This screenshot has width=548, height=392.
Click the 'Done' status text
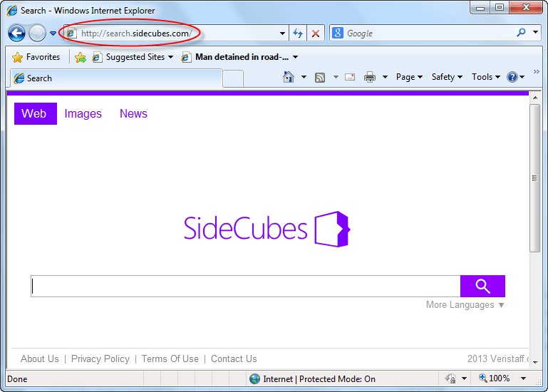click(17, 379)
